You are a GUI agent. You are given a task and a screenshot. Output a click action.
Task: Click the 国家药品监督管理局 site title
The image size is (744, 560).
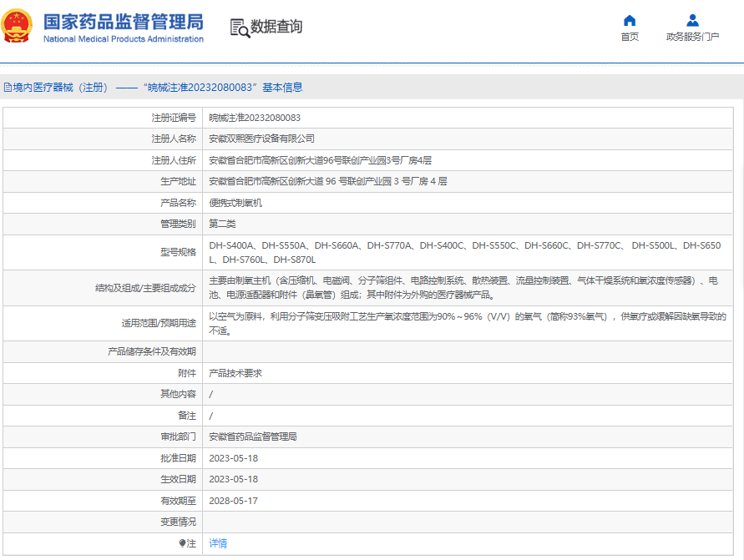pyautogui.click(x=123, y=21)
